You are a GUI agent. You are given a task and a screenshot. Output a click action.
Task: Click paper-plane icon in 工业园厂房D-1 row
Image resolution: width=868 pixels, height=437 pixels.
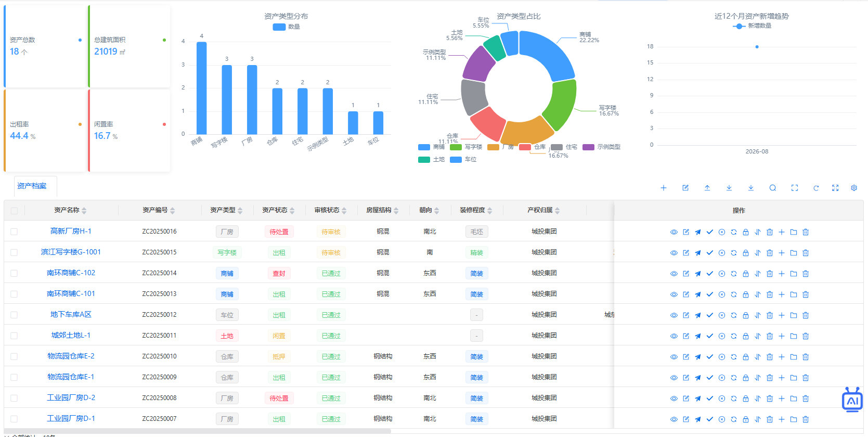[698, 419]
